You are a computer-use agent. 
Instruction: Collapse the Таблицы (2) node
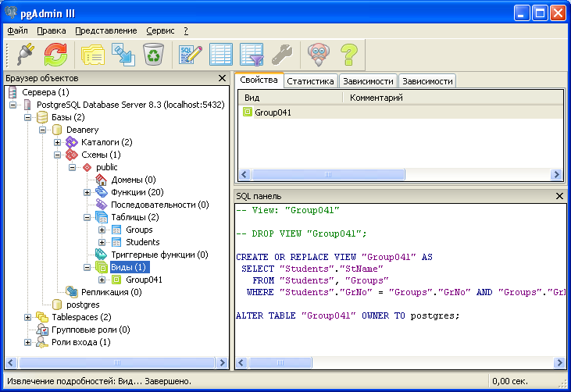point(87,217)
